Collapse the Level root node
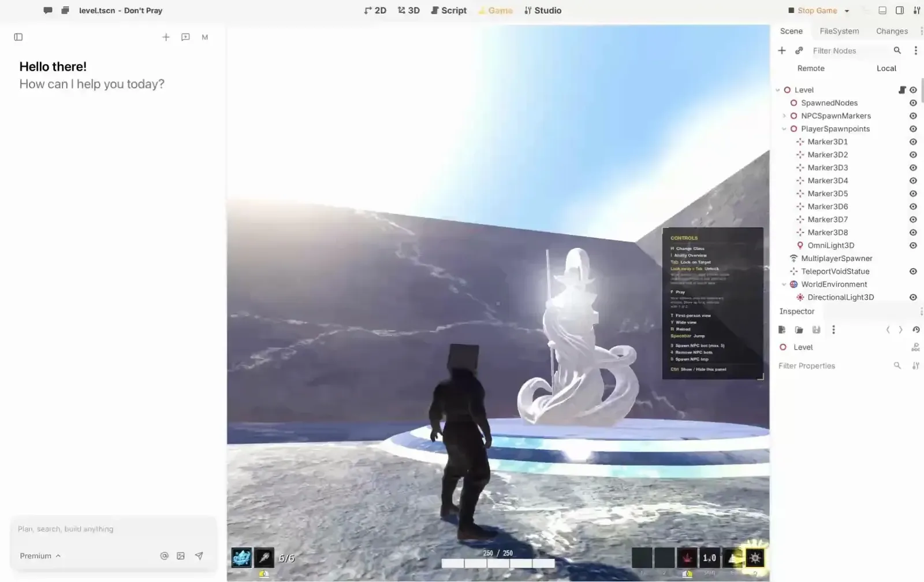 coord(778,90)
